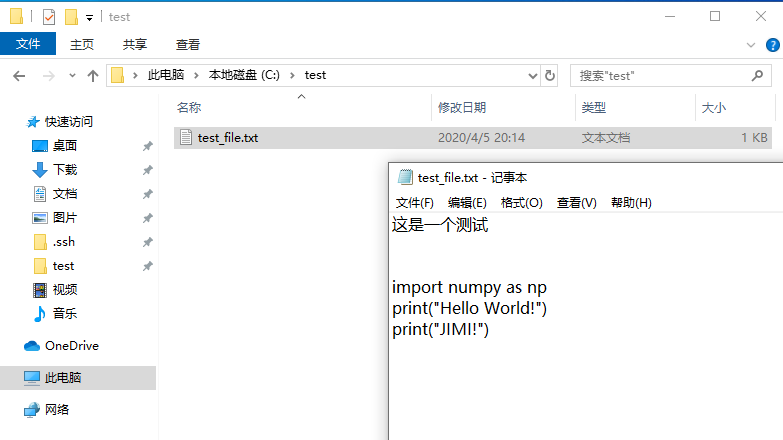
Task: Expand the chevron after 本地磁盘 (C:)
Action: pyautogui.click(x=292, y=75)
